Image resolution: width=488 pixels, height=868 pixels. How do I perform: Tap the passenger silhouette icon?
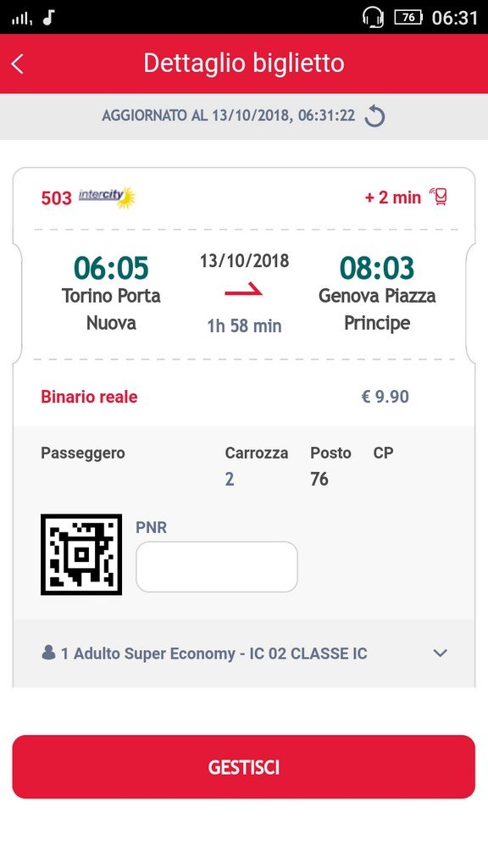(48, 653)
